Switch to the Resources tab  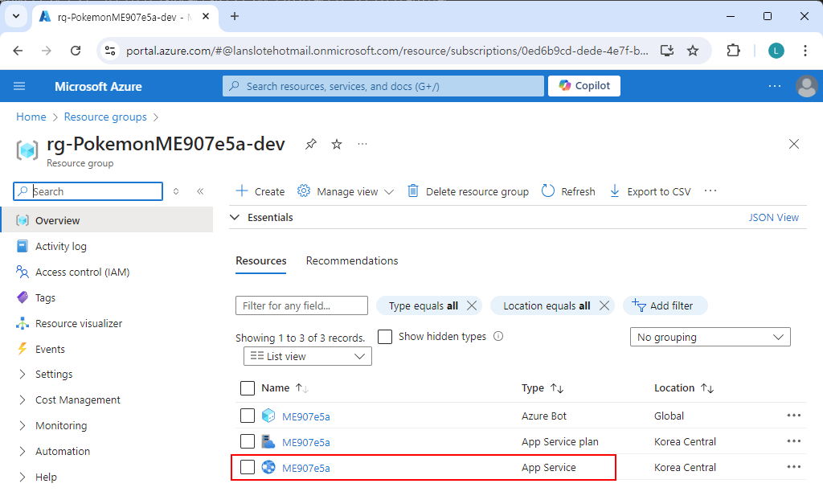(261, 261)
